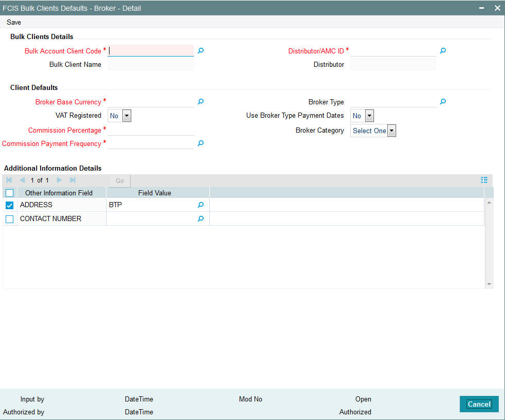Go to next page of additional information
Screen dimensions: 505x420
(59, 180)
